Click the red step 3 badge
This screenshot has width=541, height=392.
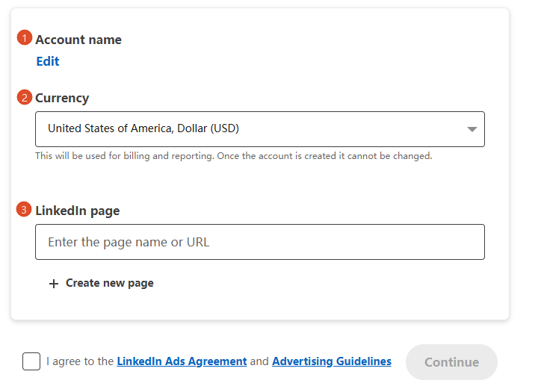click(x=25, y=210)
